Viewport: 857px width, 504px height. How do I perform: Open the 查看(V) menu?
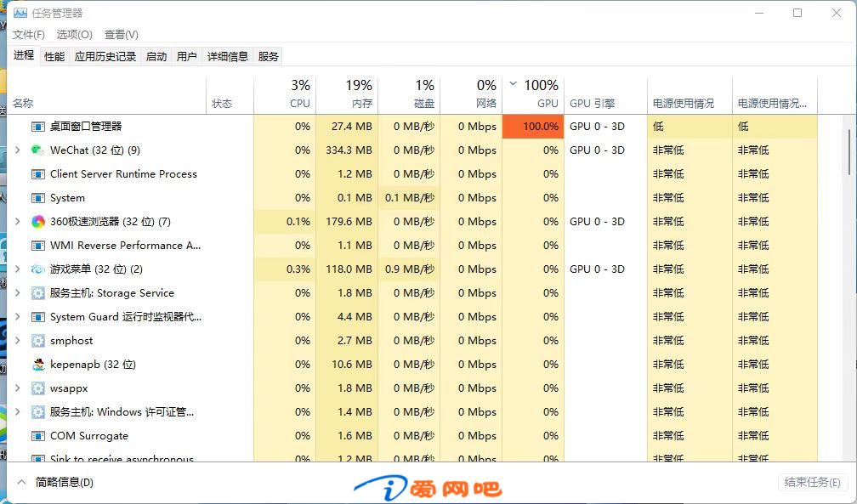122,35
